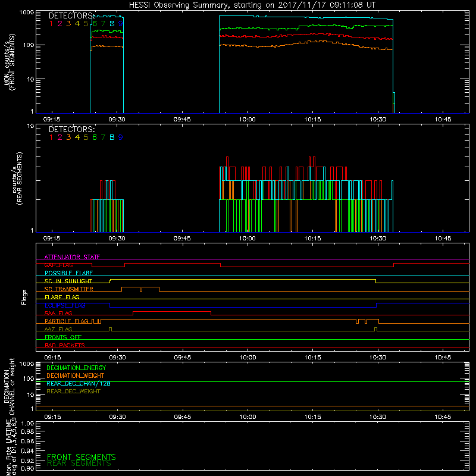This screenshot has height=476, width=476.
Task: Click the FRONTS_OFF flag label
Action: pos(63,337)
